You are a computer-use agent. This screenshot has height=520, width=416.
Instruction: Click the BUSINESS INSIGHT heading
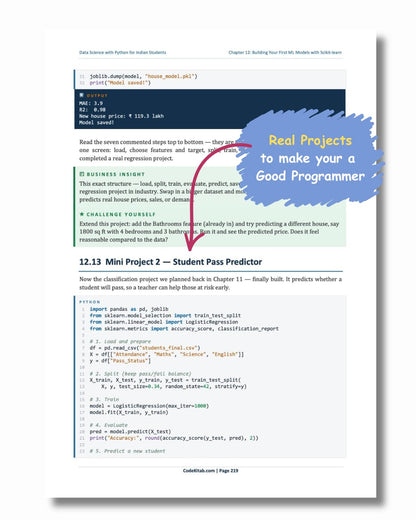[115, 174]
